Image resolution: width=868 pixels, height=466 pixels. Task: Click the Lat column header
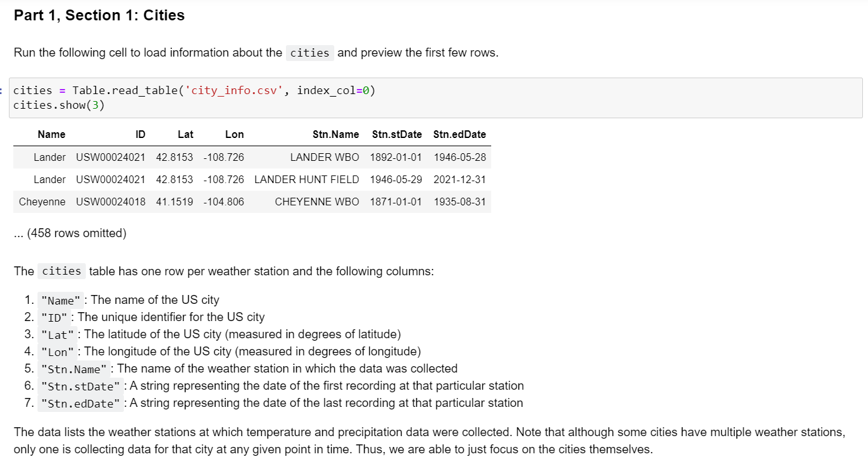[186, 134]
